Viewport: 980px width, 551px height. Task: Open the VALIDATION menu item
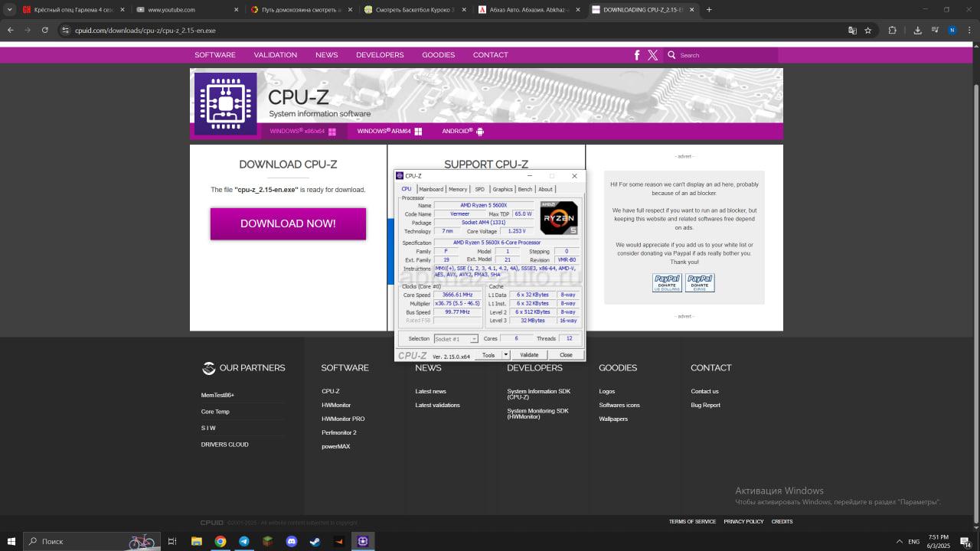coord(276,55)
